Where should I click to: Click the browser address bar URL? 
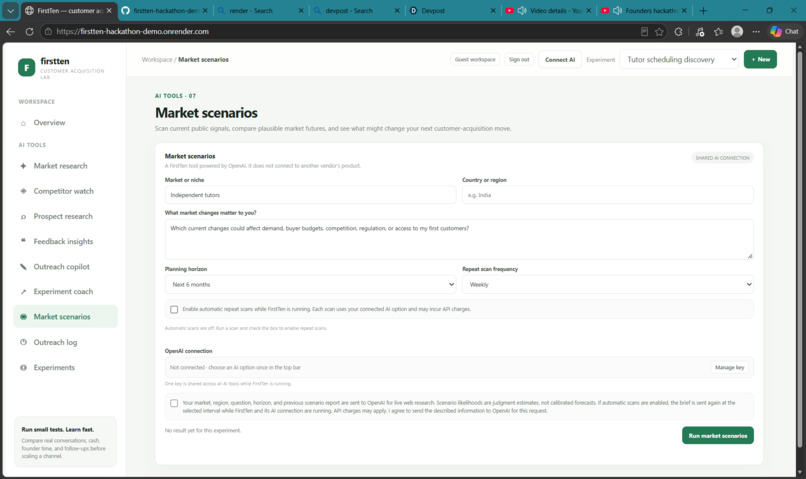coord(133,31)
